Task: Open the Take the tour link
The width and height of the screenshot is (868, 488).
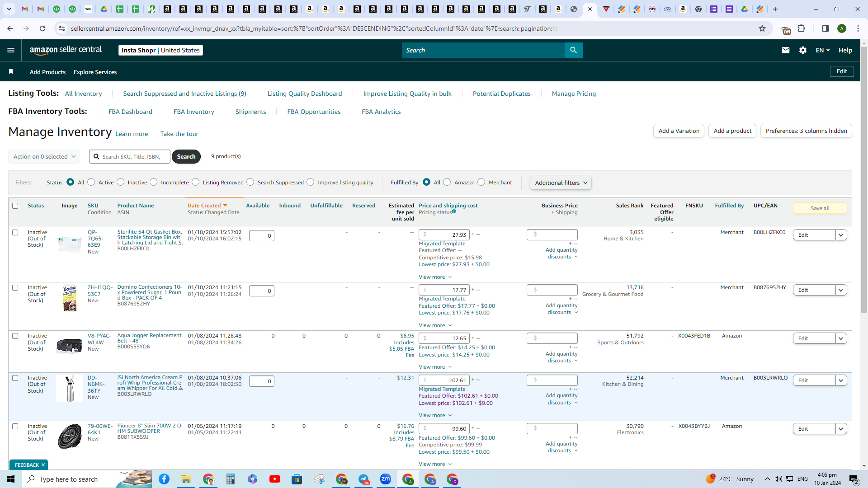Action: tap(179, 134)
